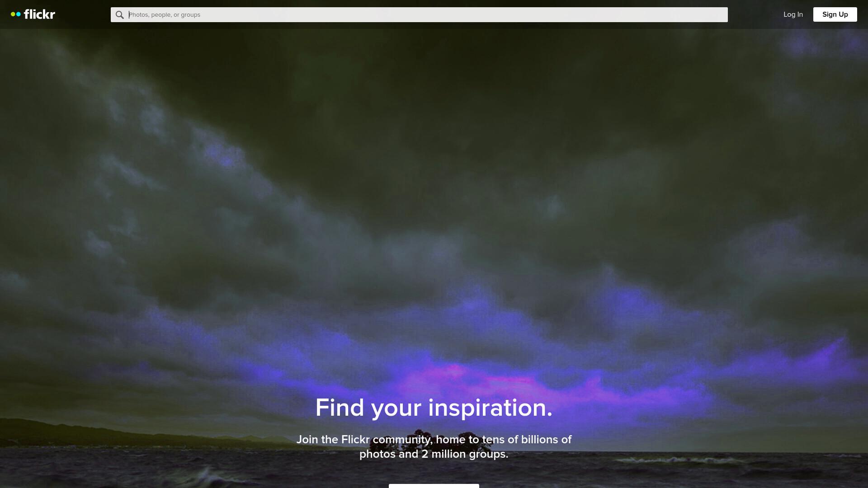The width and height of the screenshot is (868, 488).
Task: Click the Sign Up button
Action: coord(835,14)
